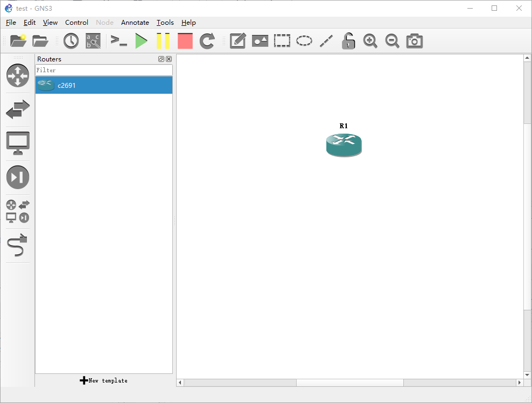Browse end devices monitor icon
The height and width of the screenshot is (403, 532).
tap(18, 143)
